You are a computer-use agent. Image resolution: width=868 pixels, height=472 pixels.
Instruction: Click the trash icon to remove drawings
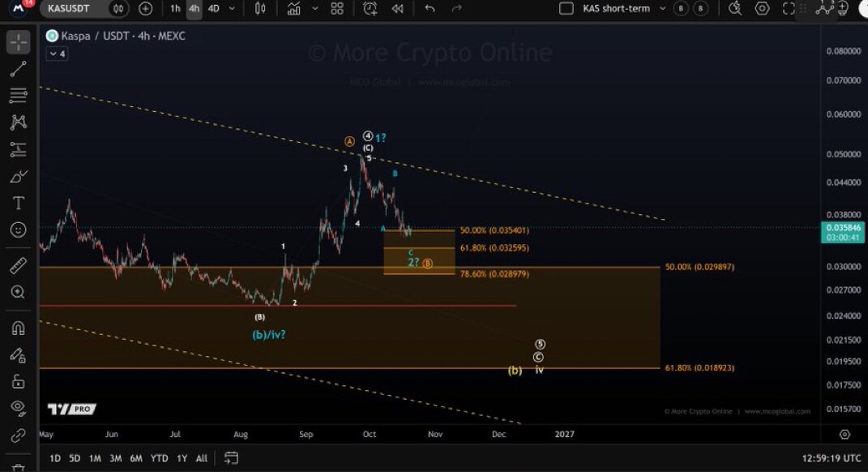(19, 468)
